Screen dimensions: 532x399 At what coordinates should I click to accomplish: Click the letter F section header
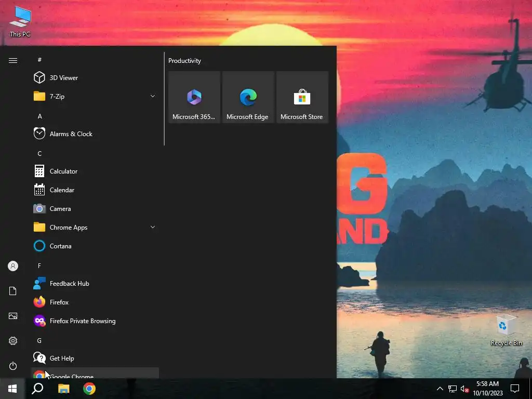(x=39, y=265)
